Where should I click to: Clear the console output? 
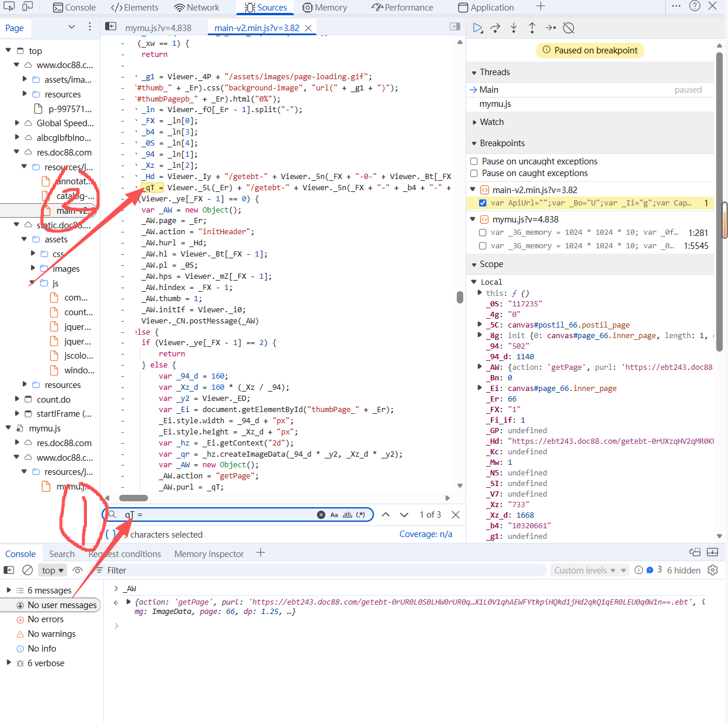coord(28,570)
